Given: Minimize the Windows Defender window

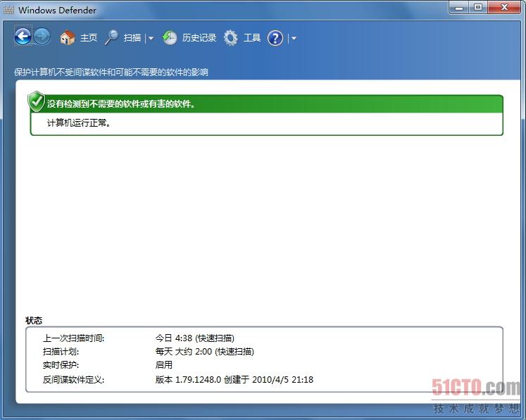Looking at the screenshot, I should tap(459, 7).
